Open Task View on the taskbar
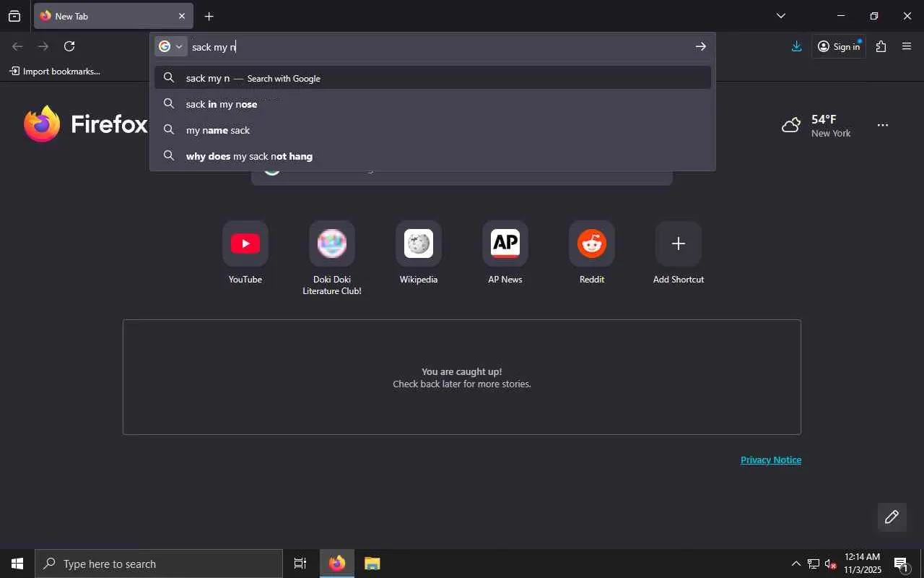 [300, 564]
